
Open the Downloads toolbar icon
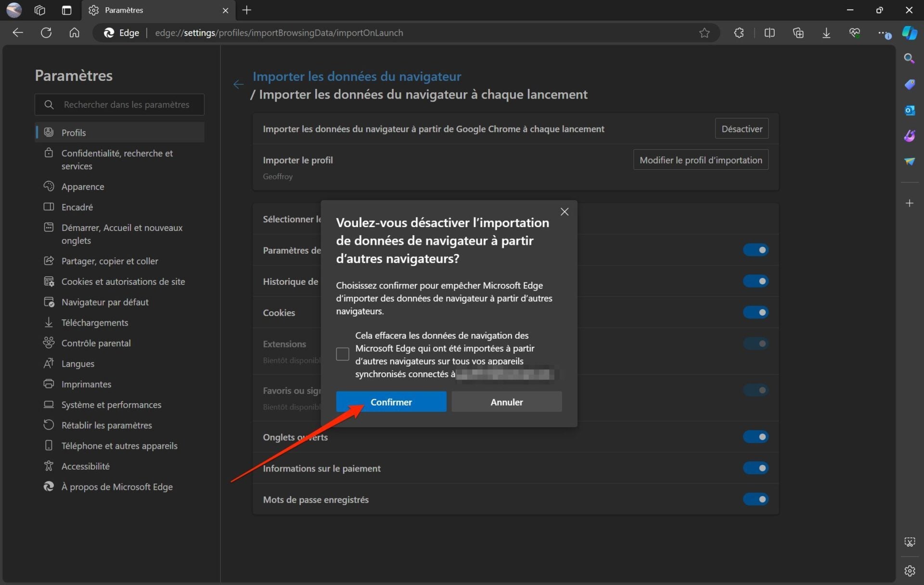pyautogui.click(x=826, y=33)
